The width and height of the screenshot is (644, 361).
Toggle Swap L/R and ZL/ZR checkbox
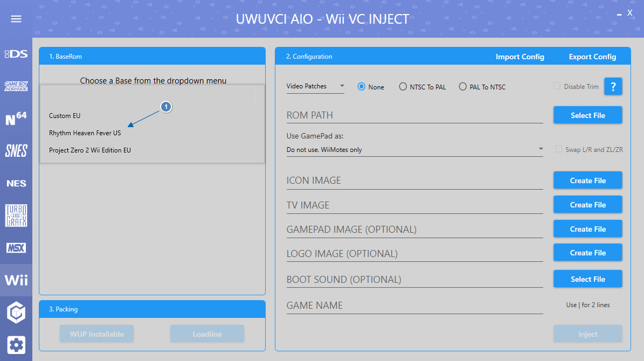tap(558, 149)
